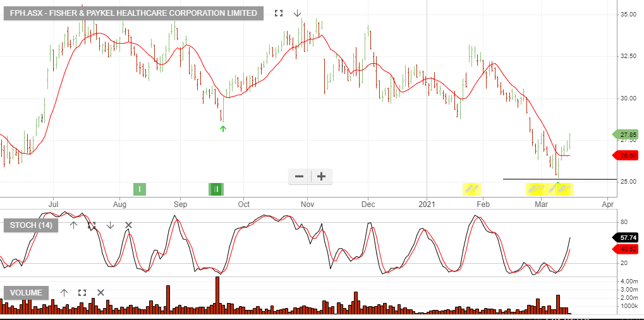Click the FPH.ASX Fisher & Paykel title label
The image size is (644, 320).
[x=133, y=13]
